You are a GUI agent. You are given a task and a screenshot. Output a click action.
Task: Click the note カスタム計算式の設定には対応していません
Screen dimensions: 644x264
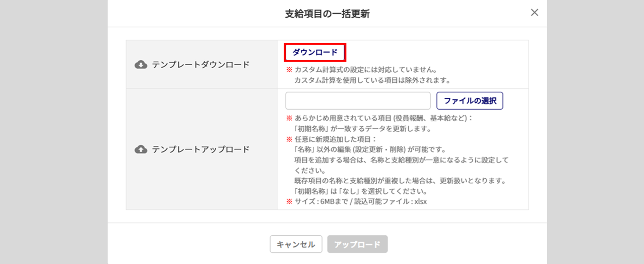tap(365, 69)
